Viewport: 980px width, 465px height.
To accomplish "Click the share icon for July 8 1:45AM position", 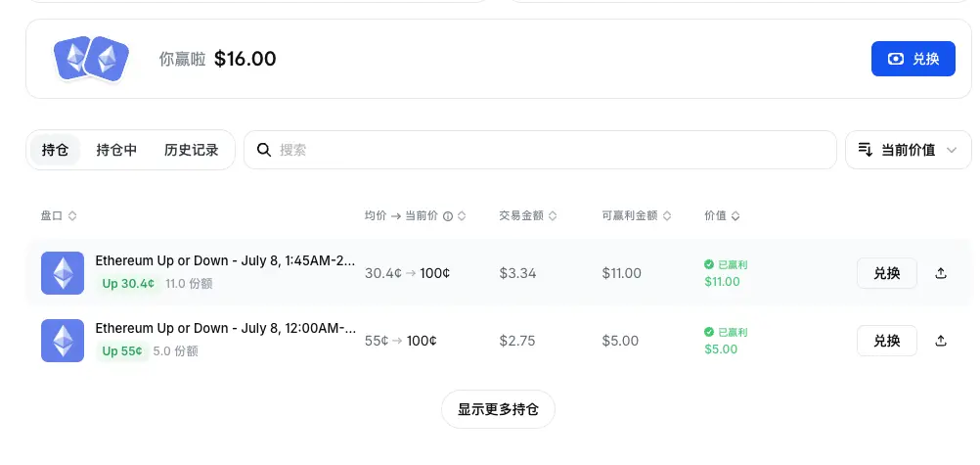I will click(941, 273).
